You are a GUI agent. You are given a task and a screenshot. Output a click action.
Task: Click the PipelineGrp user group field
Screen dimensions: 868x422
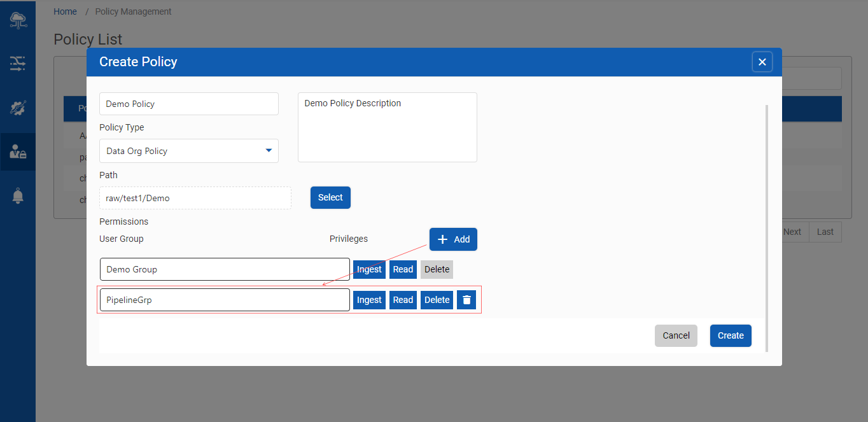225,300
